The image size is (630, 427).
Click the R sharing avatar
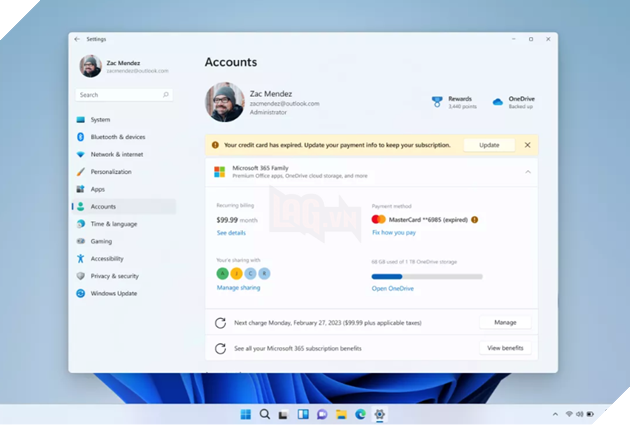[x=264, y=274]
